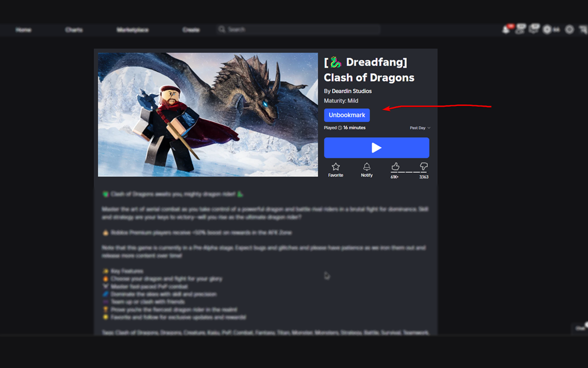Click the like ratio bar
Image resolution: width=588 pixels, height=368 pixels.
[409, 172]
